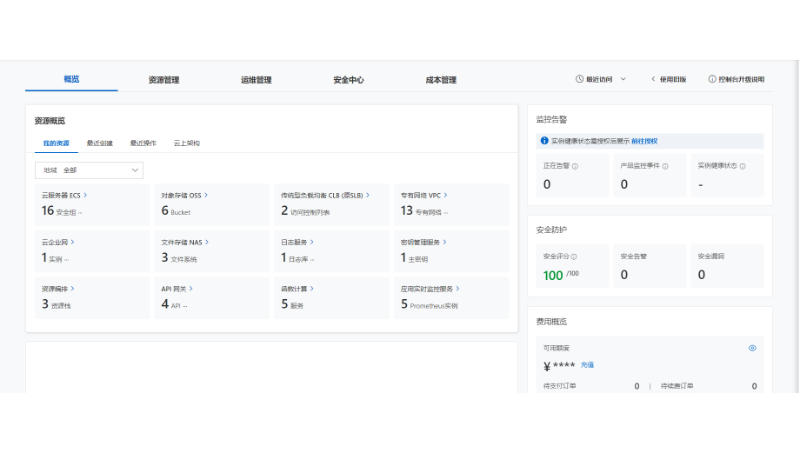
Task: Click the 4 API count under API 网关
Action: (x=174, y=305)
